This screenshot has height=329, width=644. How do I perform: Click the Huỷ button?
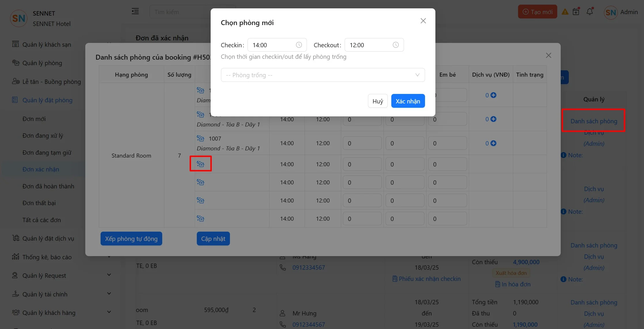[x=377, y=101]
